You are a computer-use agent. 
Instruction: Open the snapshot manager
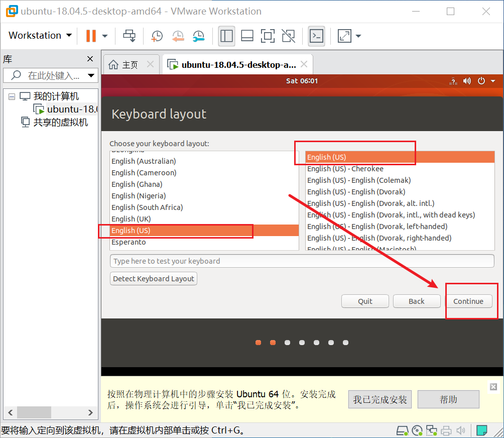pos(199,36)
